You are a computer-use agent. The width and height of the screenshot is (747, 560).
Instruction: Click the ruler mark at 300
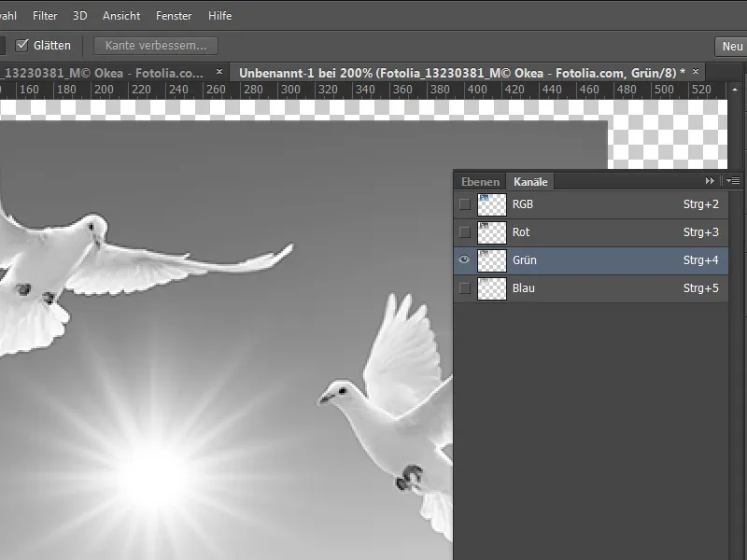290,89
